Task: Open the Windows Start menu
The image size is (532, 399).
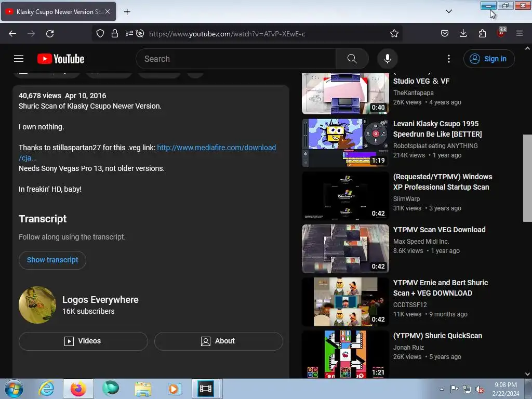Action: pos(14,389)
